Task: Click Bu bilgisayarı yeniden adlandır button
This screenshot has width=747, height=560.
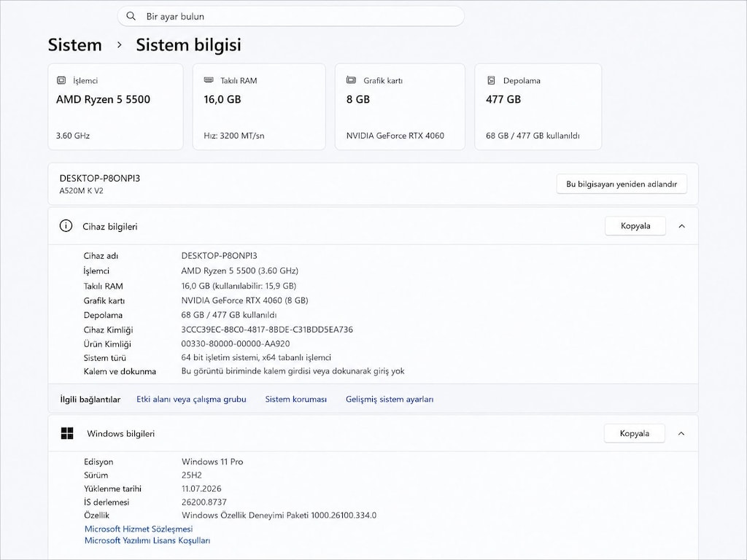Action: (x=622, y=184)
